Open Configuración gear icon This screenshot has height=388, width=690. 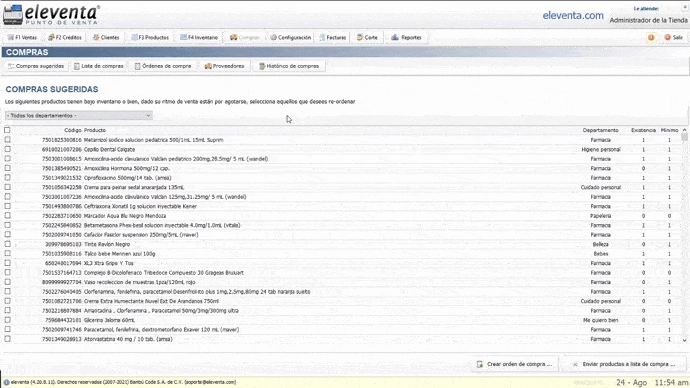tap(273, 37)
